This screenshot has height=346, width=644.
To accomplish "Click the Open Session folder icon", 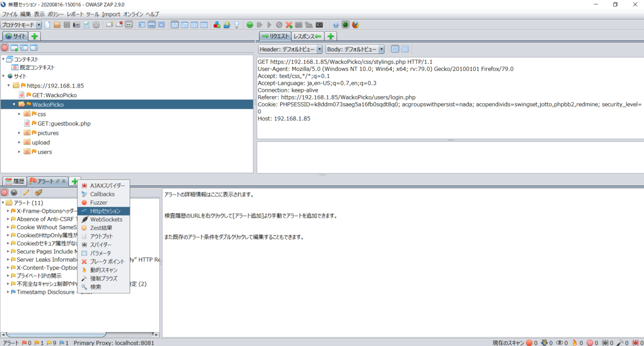I will pyautogui.click(x=57, y=25).
